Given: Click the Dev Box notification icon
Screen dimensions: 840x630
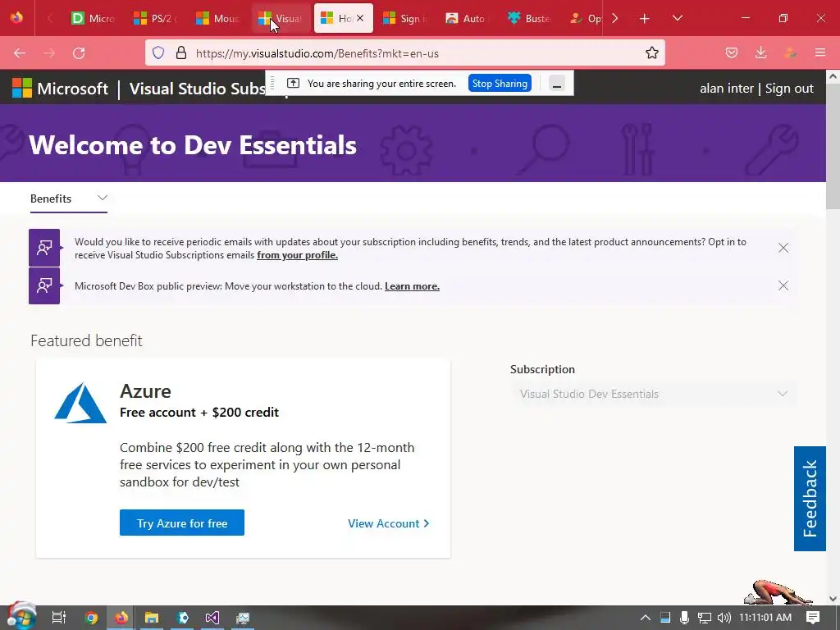Looking at the screenshot, I should [x=44, y=285].
